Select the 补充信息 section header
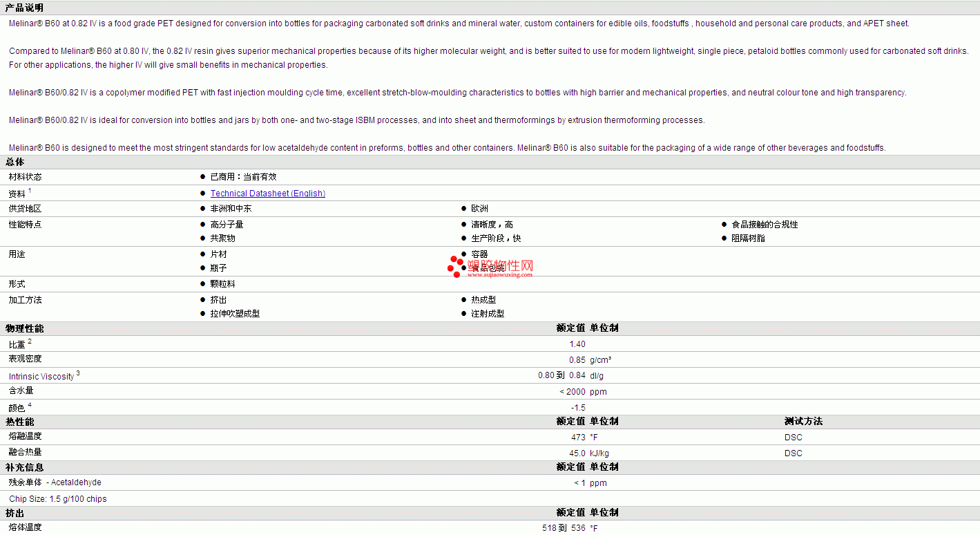 [24, 467]
